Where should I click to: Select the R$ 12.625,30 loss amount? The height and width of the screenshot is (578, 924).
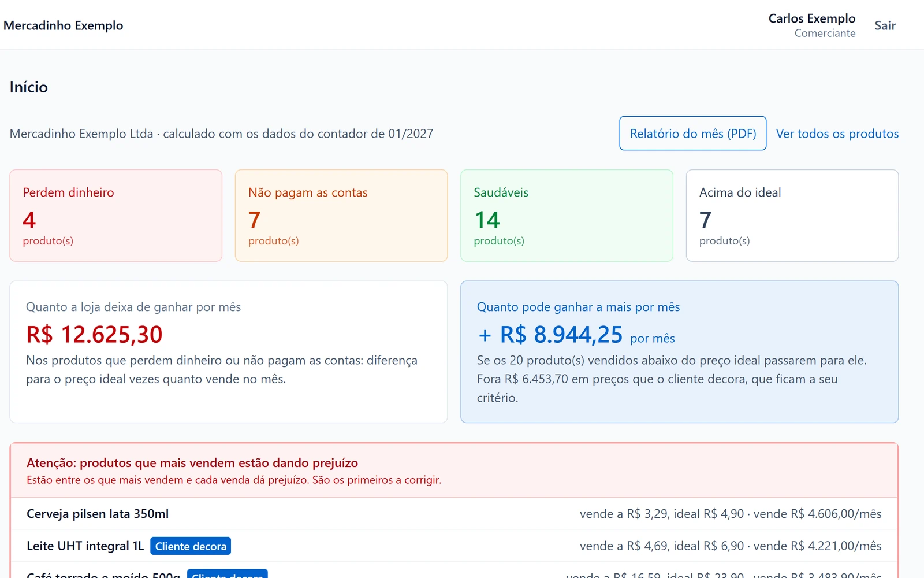pyautogui.click(x=94, y=335)
